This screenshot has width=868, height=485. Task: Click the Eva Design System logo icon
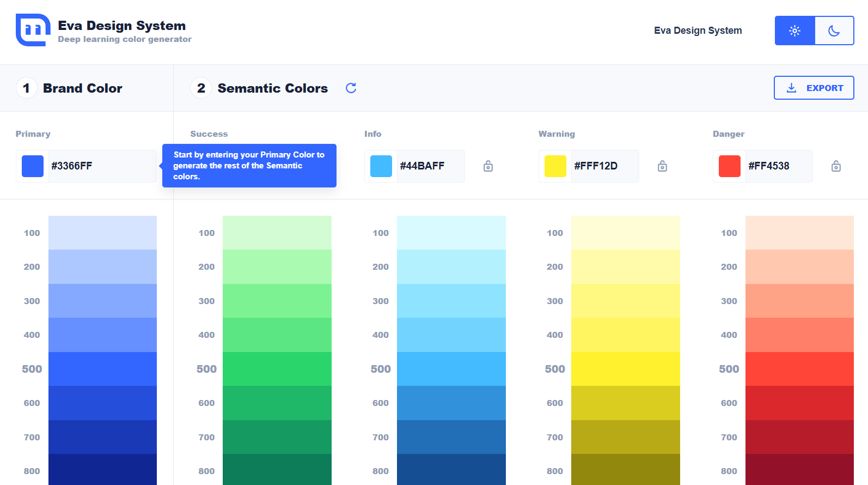[x=33, y=30]
